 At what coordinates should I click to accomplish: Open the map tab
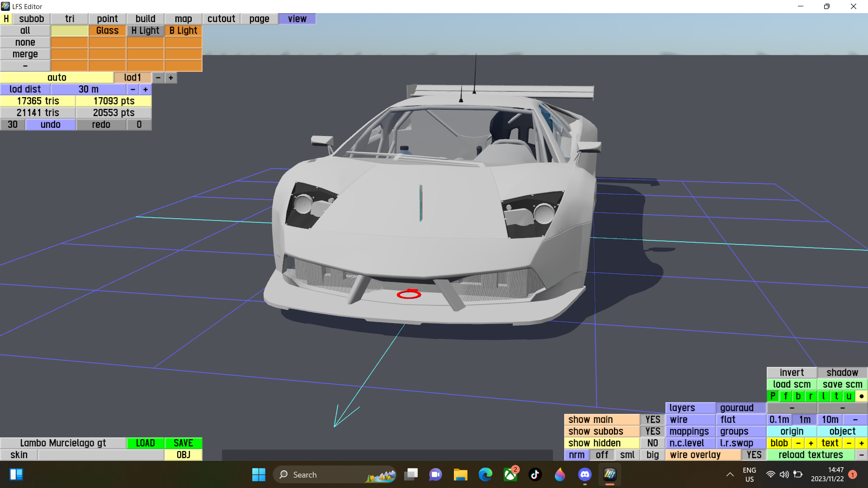pyautogui.click(x=183, y=19)
